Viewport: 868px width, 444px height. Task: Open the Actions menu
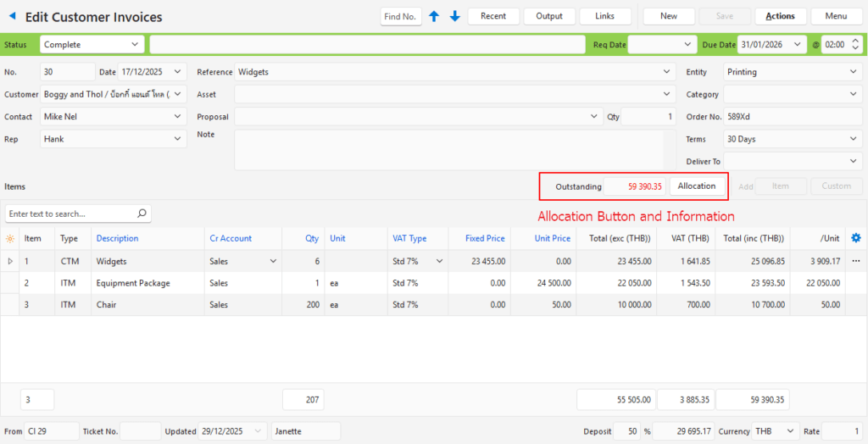[x=780, y=16]
